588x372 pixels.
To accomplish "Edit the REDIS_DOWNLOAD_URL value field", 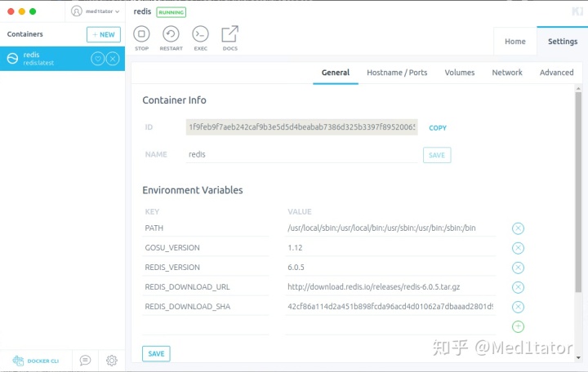I will (390, 287).
